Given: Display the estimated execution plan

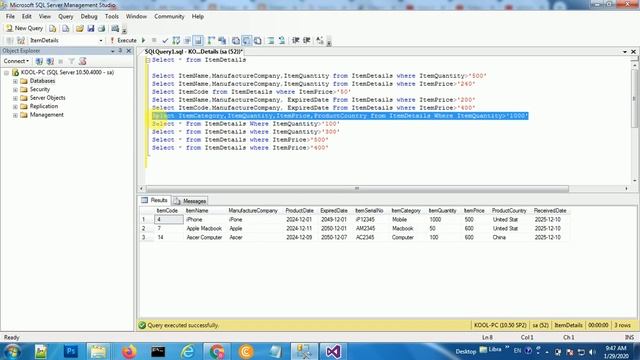Looking at the screenshot, I should click(176, 40).
